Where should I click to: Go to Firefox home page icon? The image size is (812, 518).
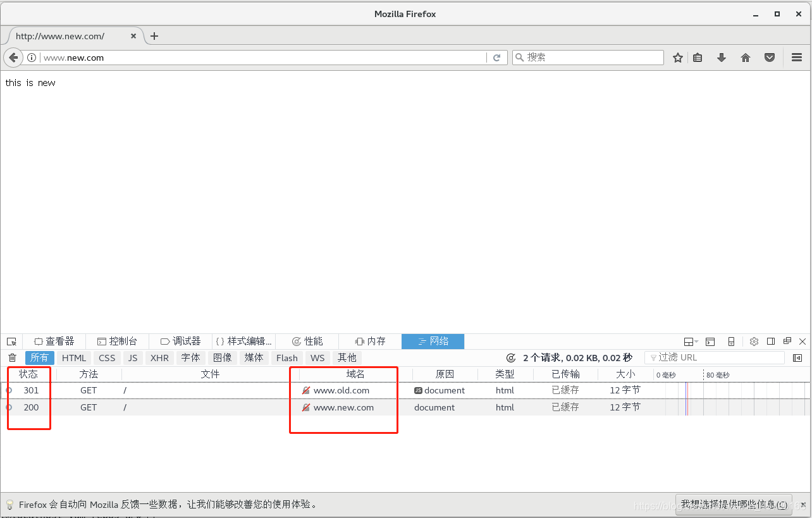click(746, 58)
